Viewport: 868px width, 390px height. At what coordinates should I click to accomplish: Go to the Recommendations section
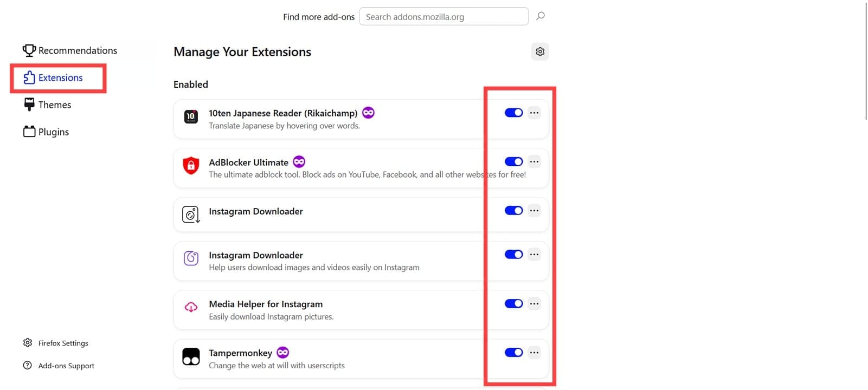70,50
